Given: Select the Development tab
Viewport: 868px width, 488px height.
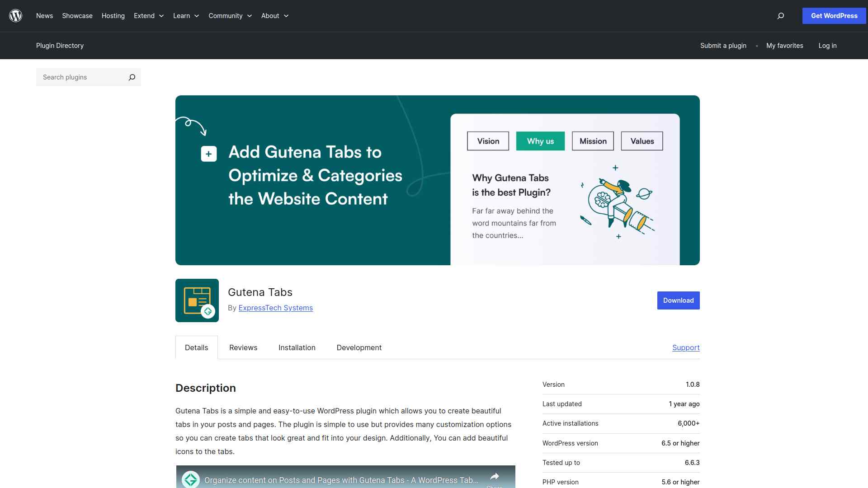Looking at the screenshot, I should 359,347.
